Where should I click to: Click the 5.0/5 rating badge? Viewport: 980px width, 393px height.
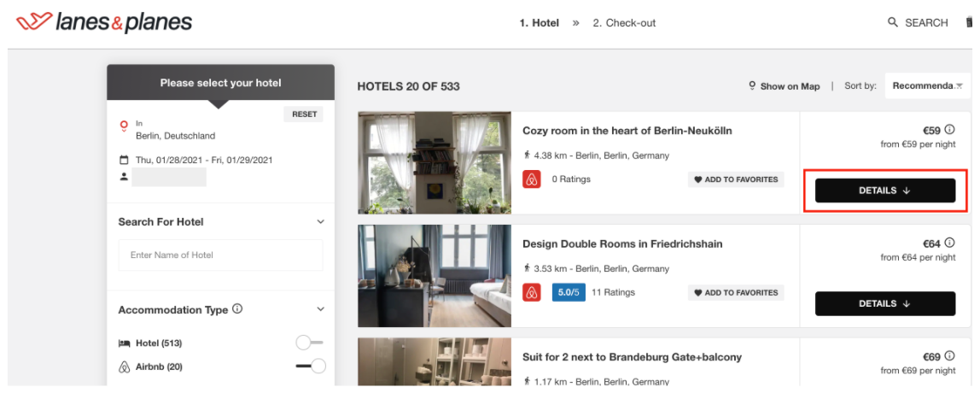click(x=569, y=292)
